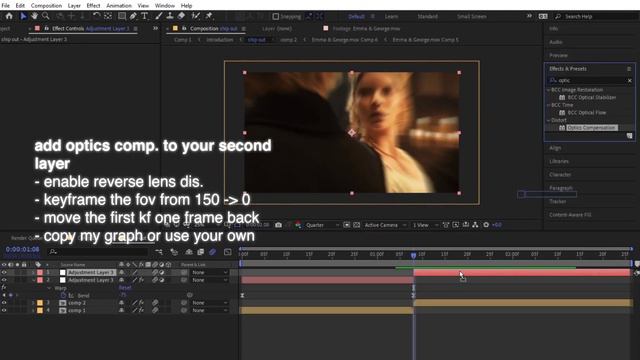This screenshot has width=640, height=360.
Task: Toggle the motion blur timeline switch icon
Action: point(212,252)
